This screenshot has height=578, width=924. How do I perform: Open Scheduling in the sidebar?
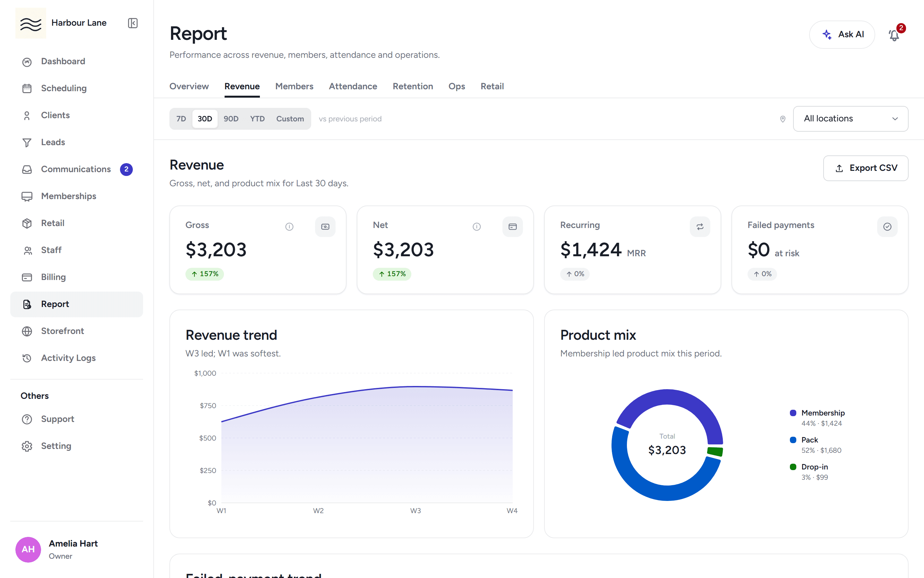click(77, 88)
